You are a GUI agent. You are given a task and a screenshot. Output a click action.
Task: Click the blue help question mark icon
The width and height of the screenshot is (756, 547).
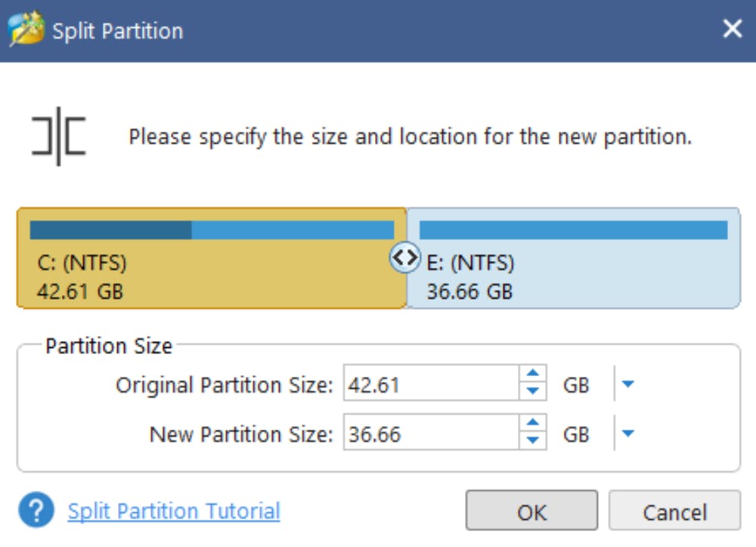[36, 511]
